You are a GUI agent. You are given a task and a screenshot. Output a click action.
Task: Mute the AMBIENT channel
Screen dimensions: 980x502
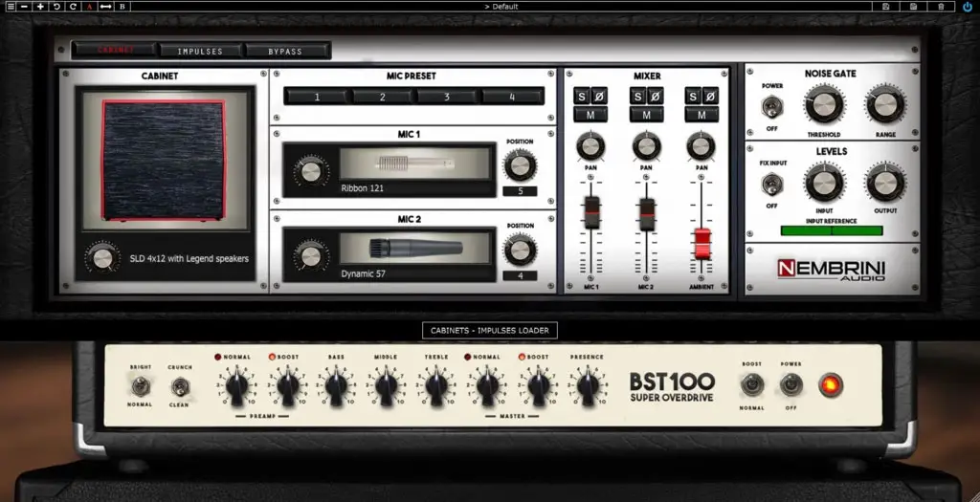pos(702,115)
